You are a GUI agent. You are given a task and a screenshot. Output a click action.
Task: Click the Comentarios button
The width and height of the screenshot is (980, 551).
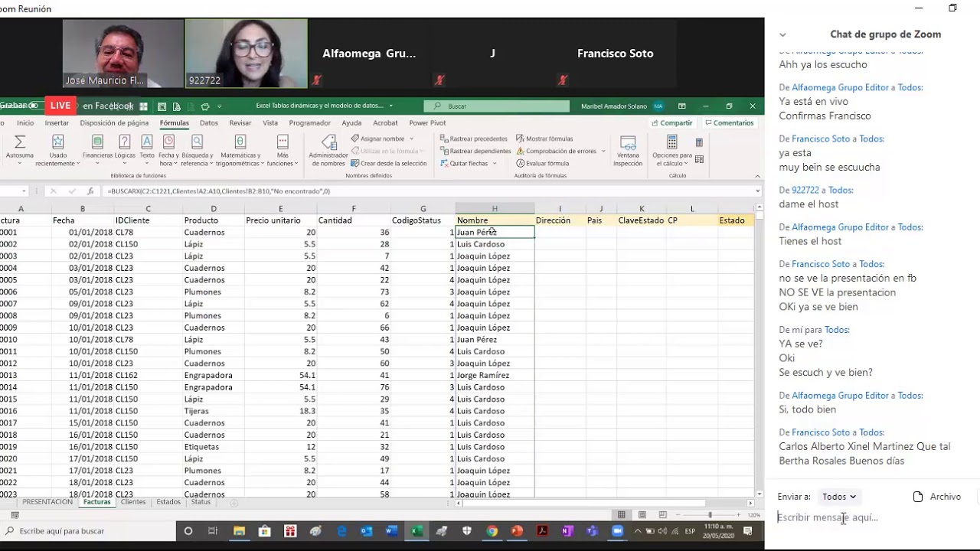pyautogui.click(x=730, y=122)
